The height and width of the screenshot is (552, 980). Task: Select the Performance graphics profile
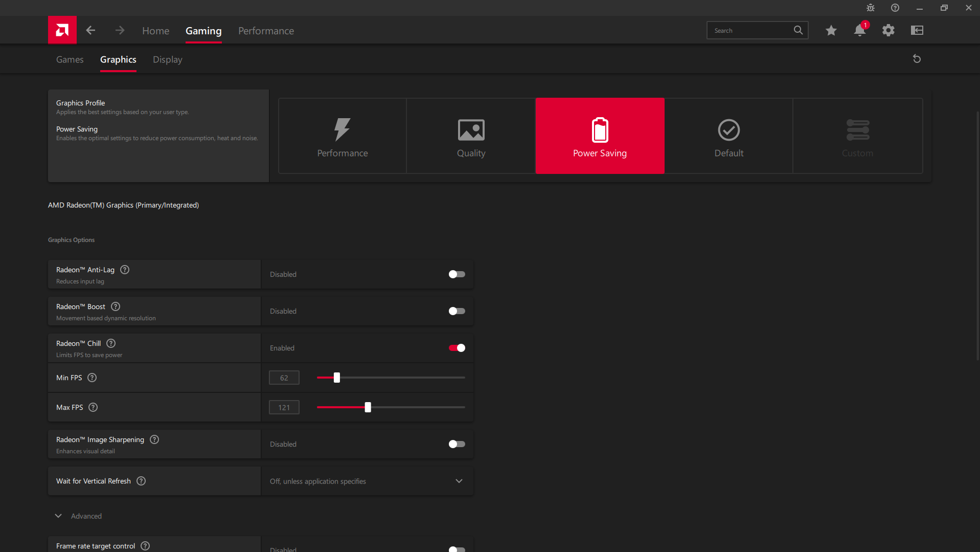pos(343,136)
